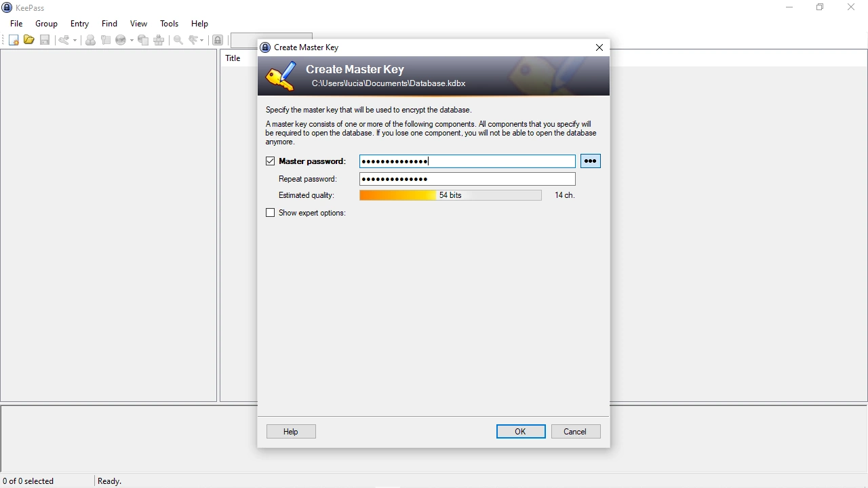Open the Add Entry dropdown arrow
The height and width of the screenshot is (488, 868).
click(75, 40)
